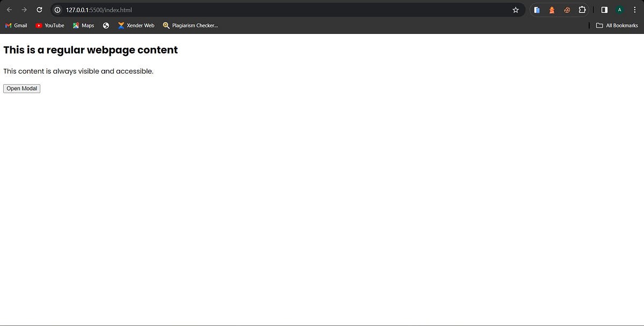Click the blue notebook extension icon
Image resolution: width=644 pixels, height=326 pixels.
[537, 9]
